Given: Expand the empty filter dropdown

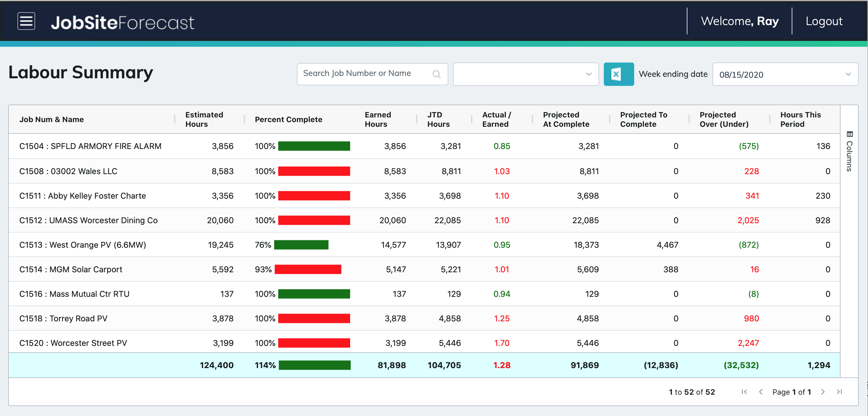Looking at the screenshot, I should click(526, 74).
